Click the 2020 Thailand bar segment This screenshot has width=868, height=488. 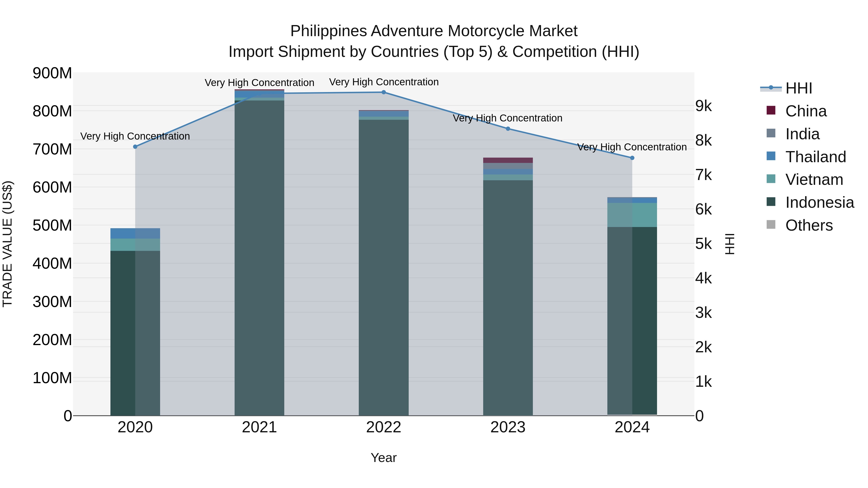(135, 233)
